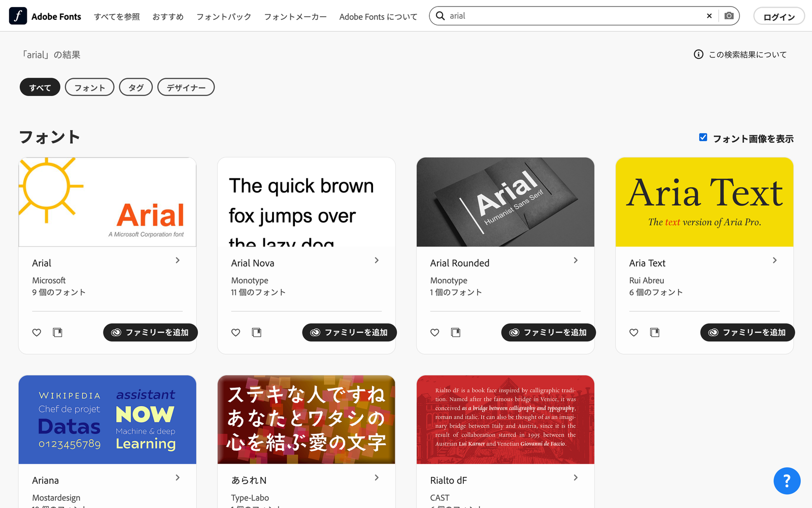Click the search magnifier icon
The width and height of the screenshot is (812, 508).
tap(441, 16)
